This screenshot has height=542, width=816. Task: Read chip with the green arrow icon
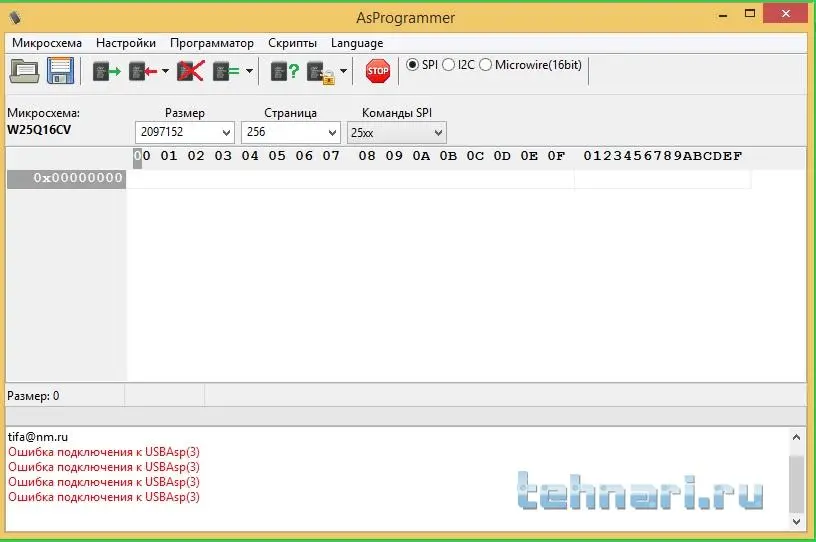click(x=107, y=71)
